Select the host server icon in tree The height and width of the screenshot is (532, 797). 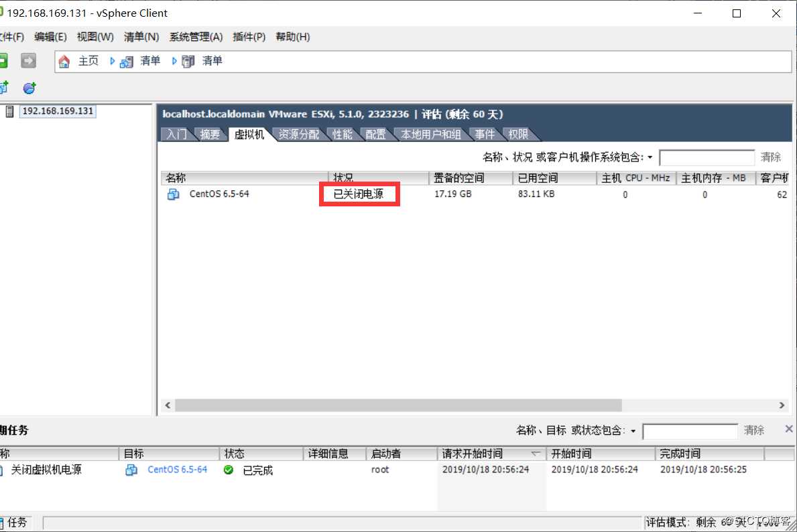pos(9,111)
